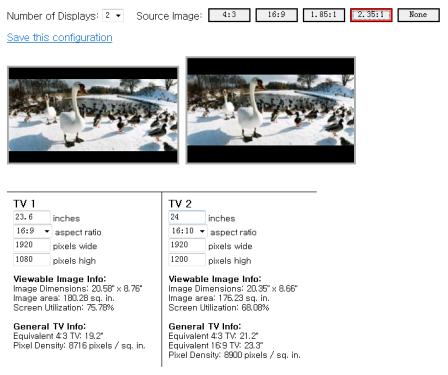Pick the 1.85:1 source image format
Image resolution: width=448 pixels, height=375 pixels.
pos(324,15)
